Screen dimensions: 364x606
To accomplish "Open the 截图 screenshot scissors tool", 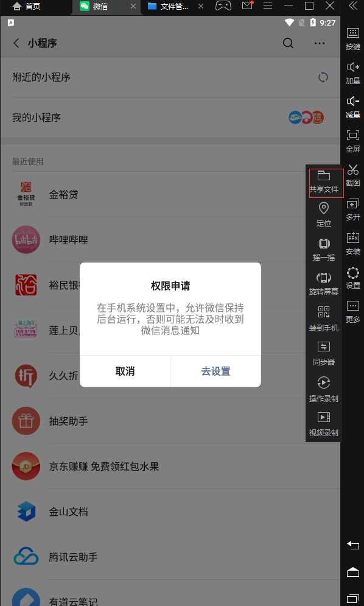I will 353,175.
